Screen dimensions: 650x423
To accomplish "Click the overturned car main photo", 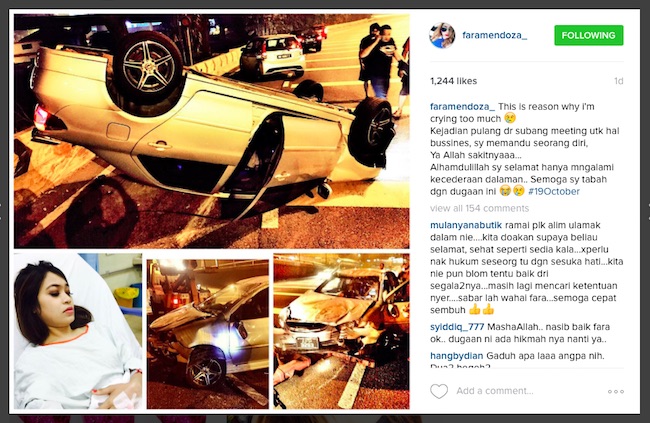I will (x=211, y=131).
